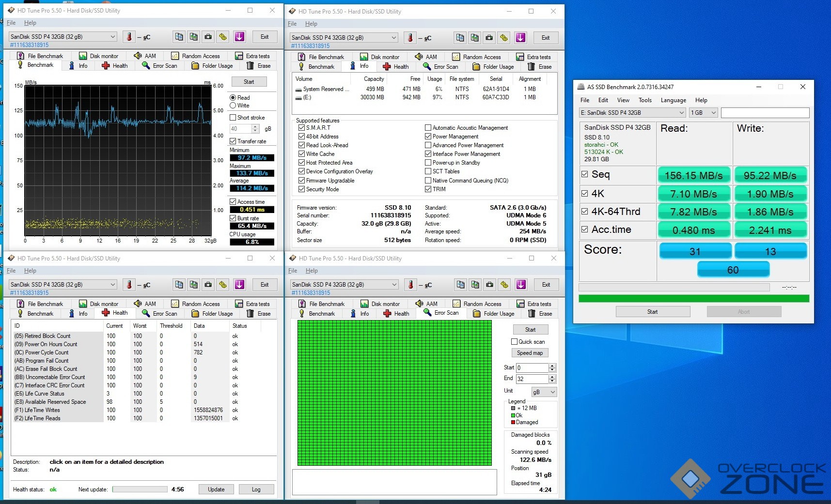Tick the Quick scan checkbox
This screenshot has width=831, height=504.
point(515,342)
